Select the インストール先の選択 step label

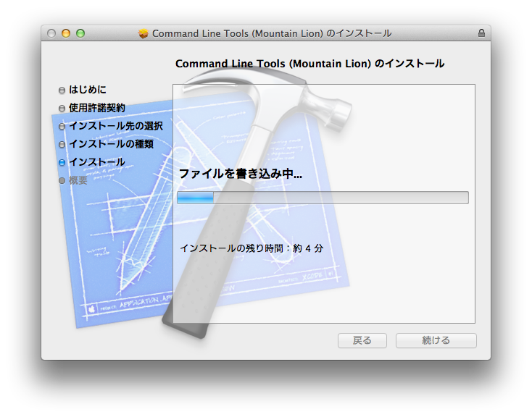116,126
